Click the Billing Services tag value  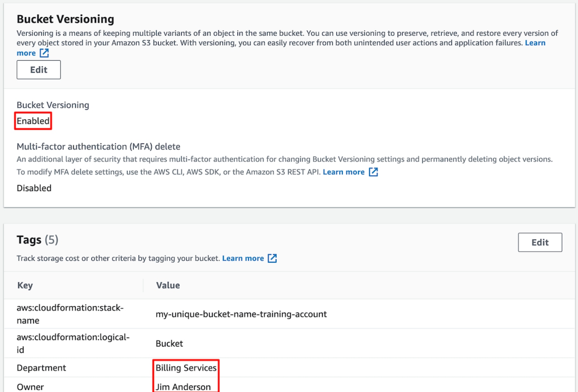(x=186, y=368)
